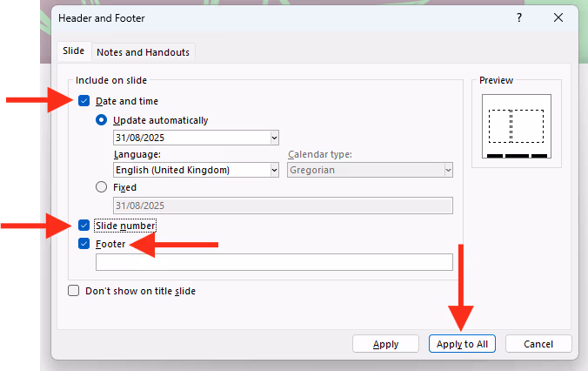This screenshot has width=588, height=371.
Task: Click the Header and Footer title bar
Action: pyautogui.click(x=261, y=17)
